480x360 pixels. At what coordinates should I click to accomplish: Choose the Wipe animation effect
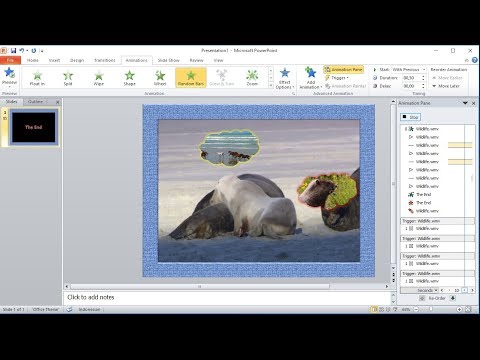point(99,78)
